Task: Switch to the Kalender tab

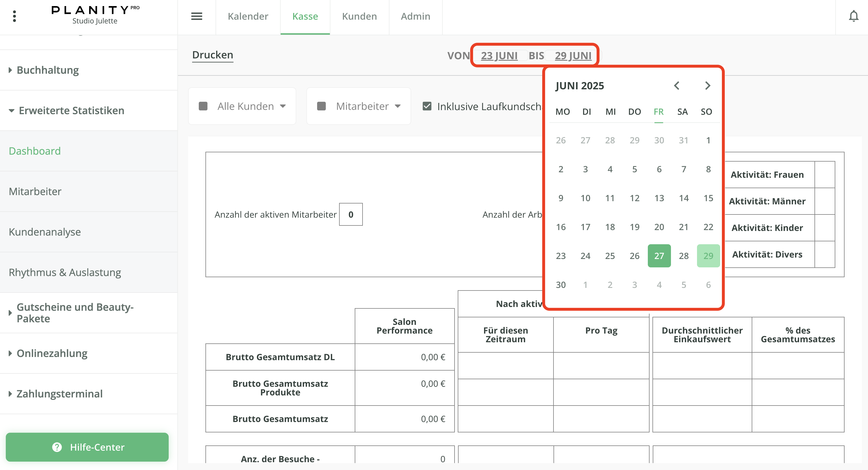Action: pyautogui.click(x=248, y=16)
